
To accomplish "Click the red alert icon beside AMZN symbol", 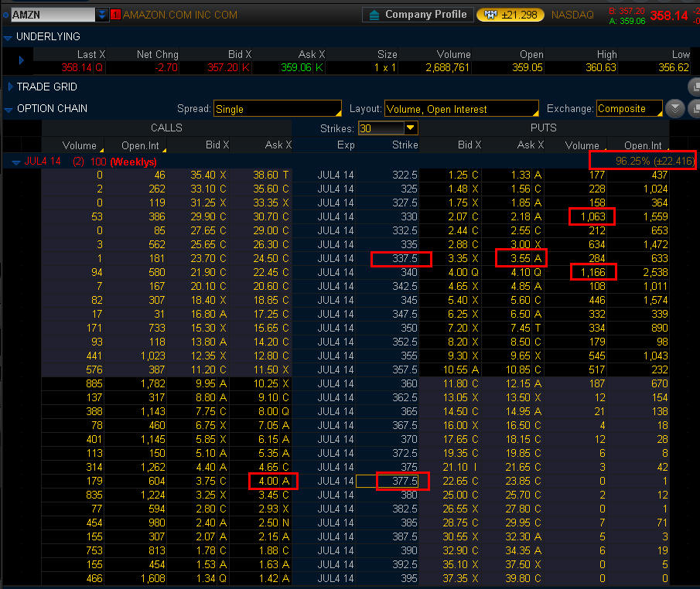I will tap(115, 15).
